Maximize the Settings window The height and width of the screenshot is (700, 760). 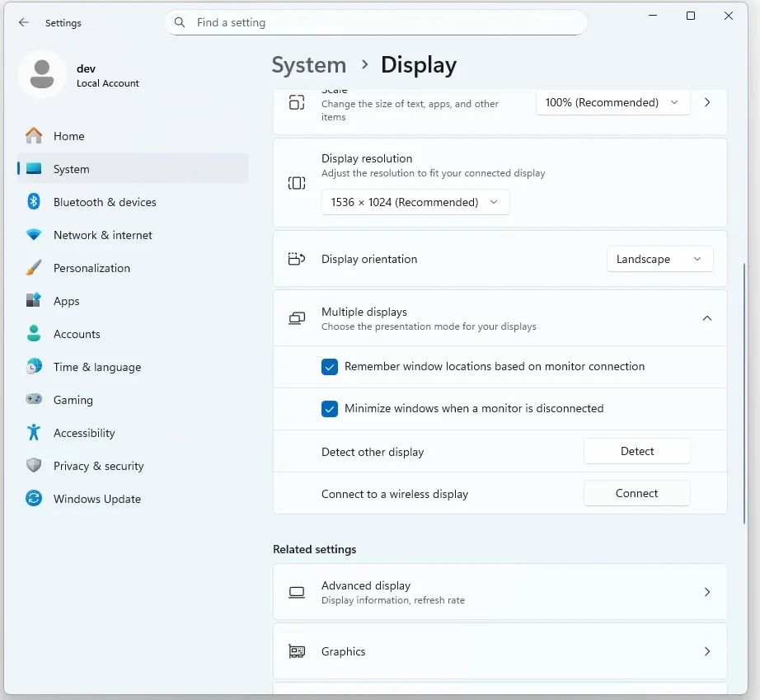click(x=691, y=16)
